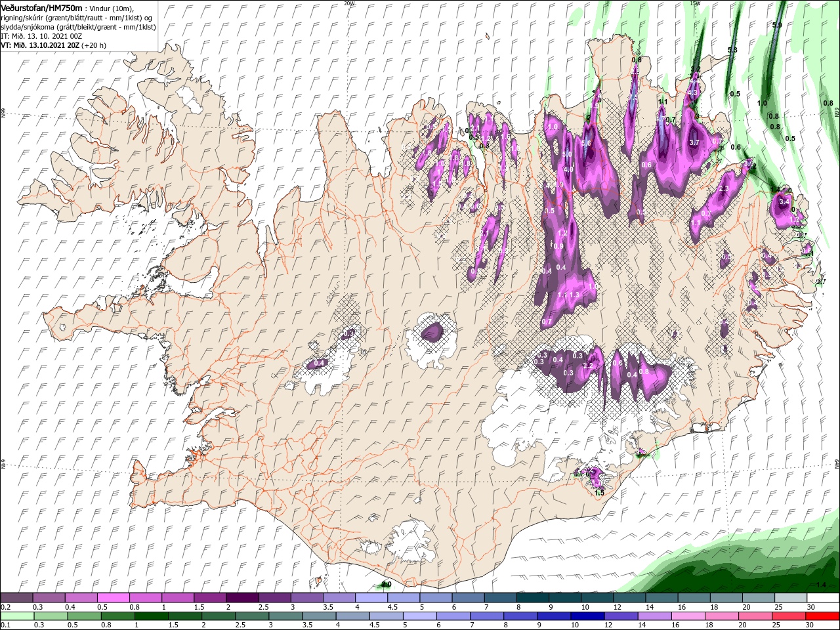Select darkest green rain swatch between 1 and 1.5
This screenshot has width=840, height=630.
151,616
